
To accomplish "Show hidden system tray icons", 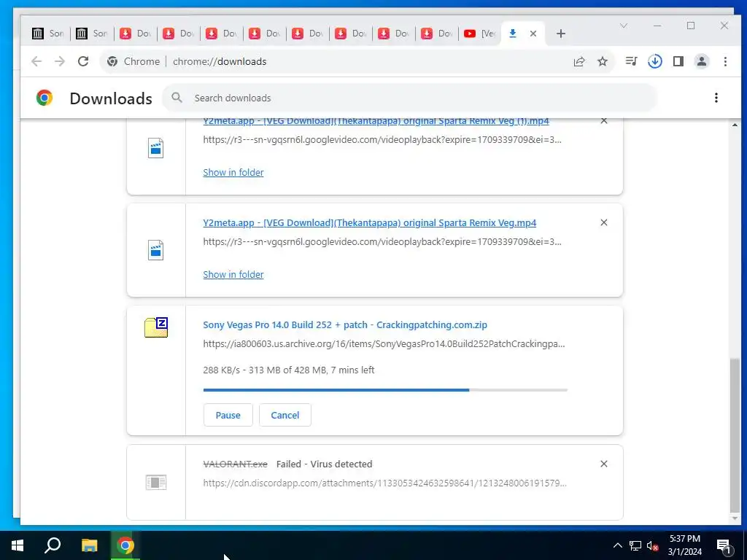I will (617, 545).
